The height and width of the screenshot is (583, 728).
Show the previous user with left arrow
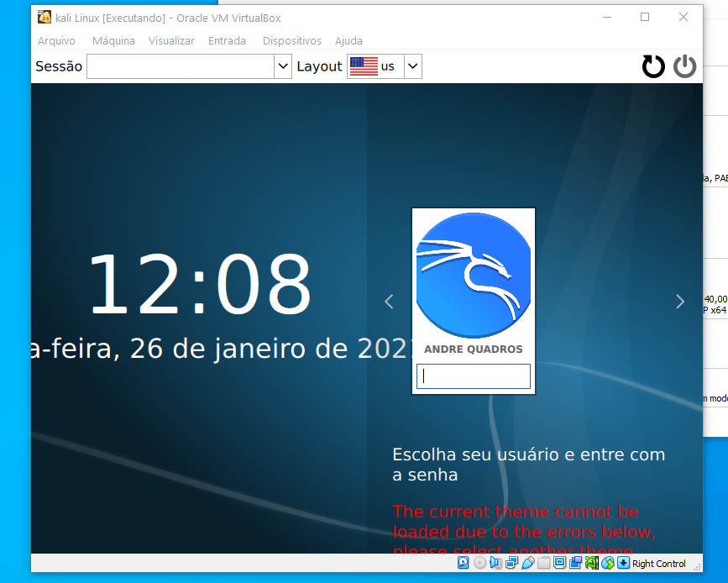click(389, 302)
